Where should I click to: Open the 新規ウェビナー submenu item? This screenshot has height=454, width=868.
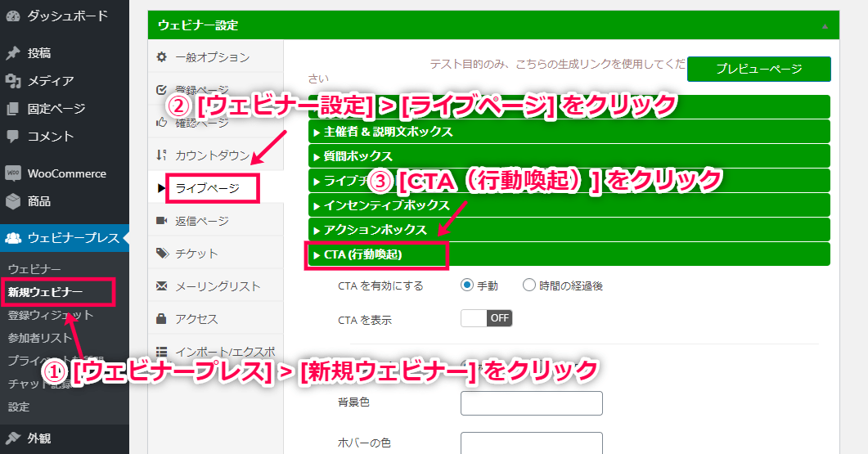click(45, 292)
